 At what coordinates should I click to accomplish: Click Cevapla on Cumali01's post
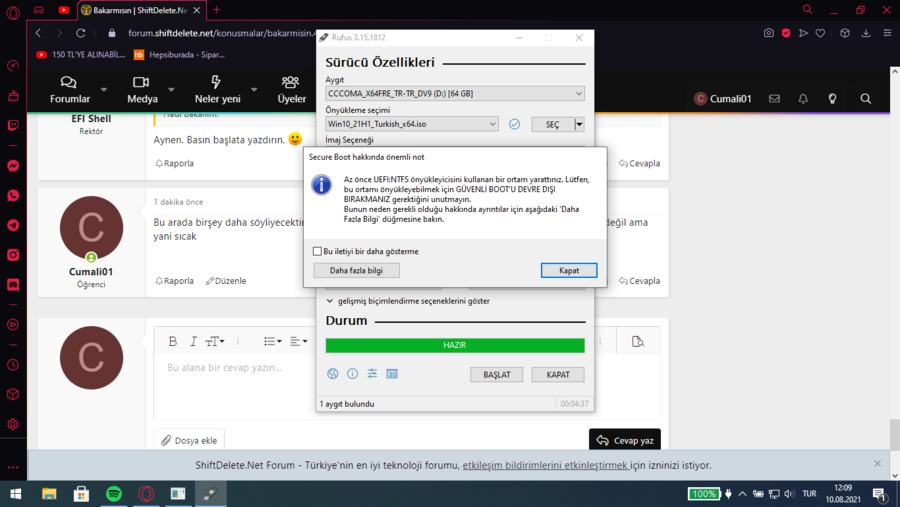coord(639,281)
